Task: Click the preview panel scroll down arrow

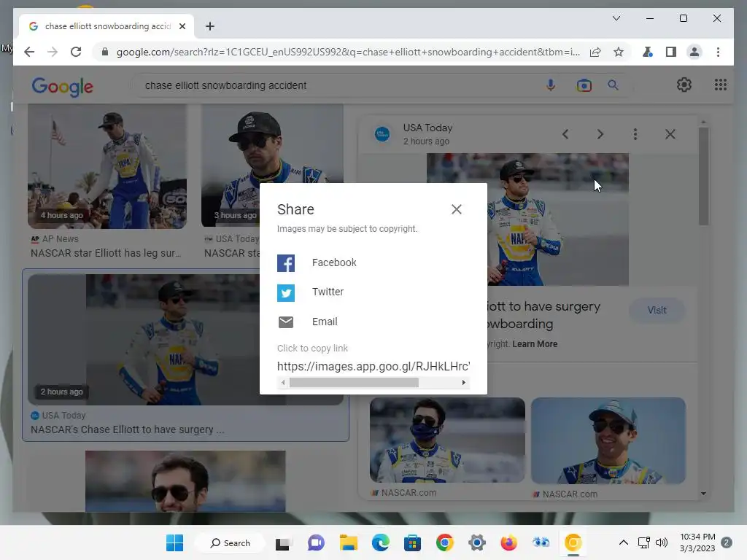Action: pyautogui.click(x=704, y=494)
